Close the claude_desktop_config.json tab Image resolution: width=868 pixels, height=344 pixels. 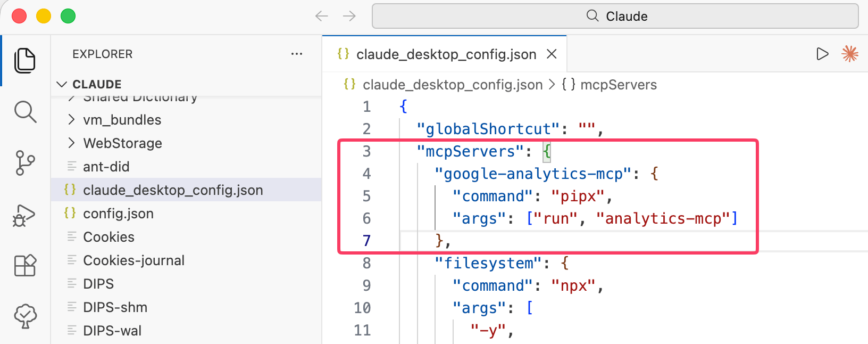point(552,54)
